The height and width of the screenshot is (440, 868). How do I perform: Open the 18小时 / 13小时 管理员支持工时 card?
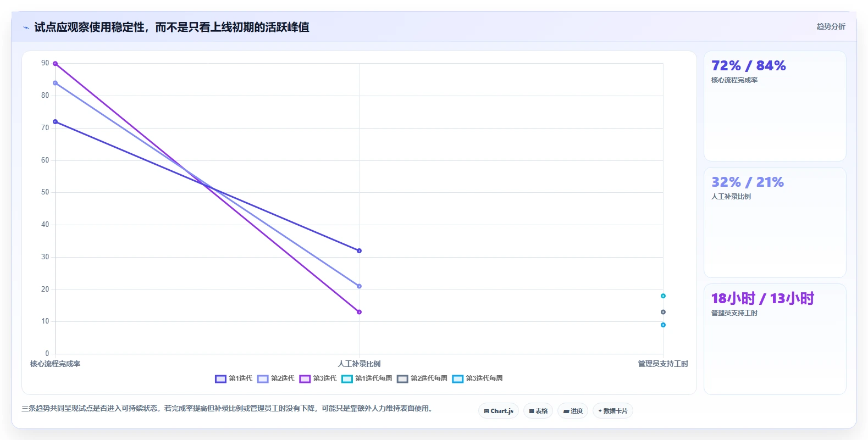[775, 339]
